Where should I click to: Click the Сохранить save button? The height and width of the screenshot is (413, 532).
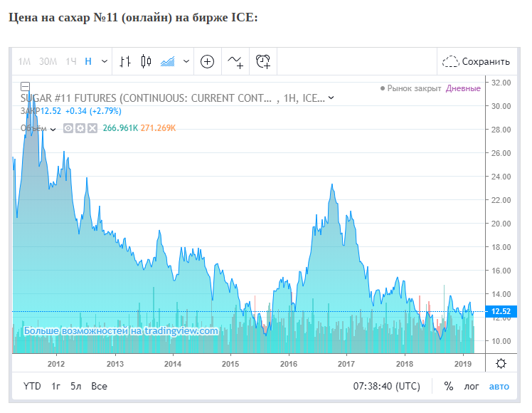click(x=477, y=61)
